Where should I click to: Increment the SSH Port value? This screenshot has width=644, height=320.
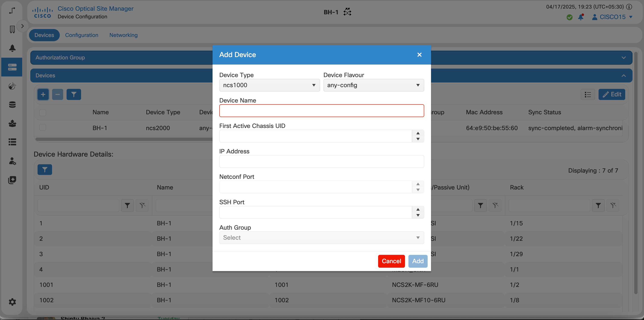click(x=418, y=209)
